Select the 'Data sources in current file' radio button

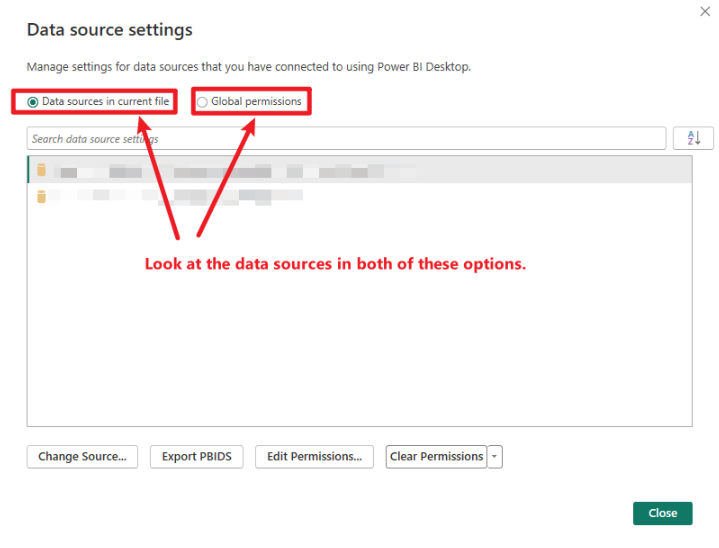click(34, 102)
